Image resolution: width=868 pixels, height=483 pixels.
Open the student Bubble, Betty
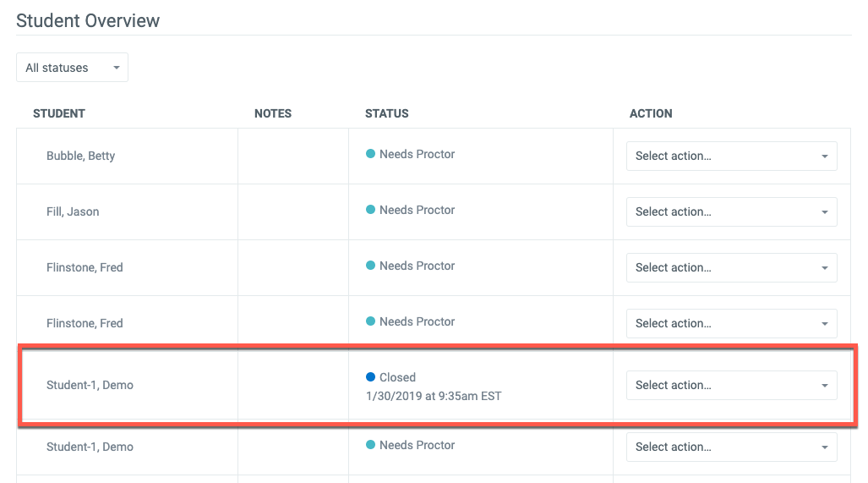point(81,156)
